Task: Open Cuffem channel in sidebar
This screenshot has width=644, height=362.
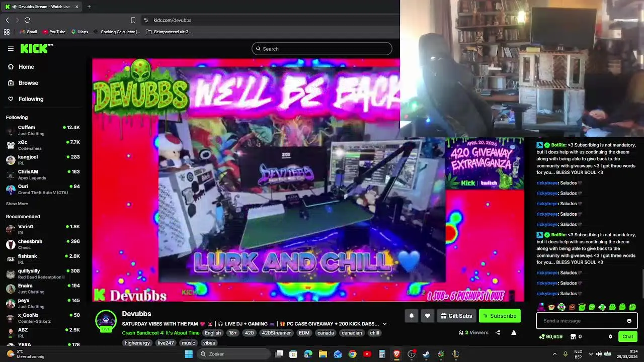Action: pyautogui.click(x=43, y=130)
